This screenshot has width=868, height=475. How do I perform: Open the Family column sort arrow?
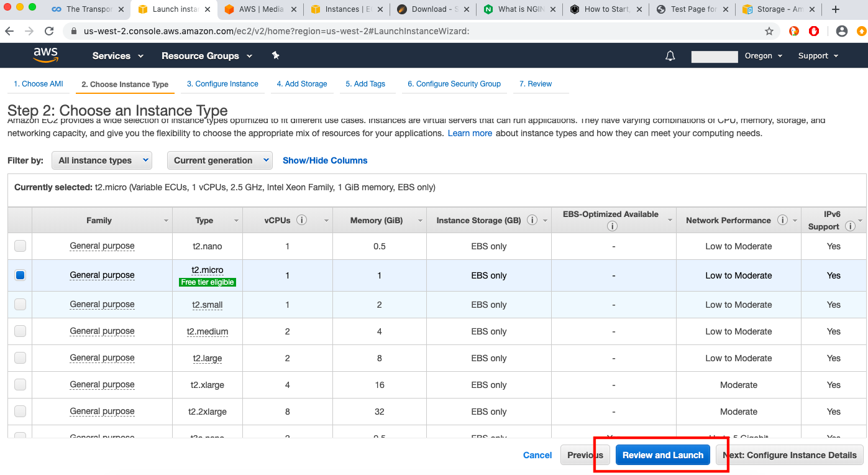(166, 221)
